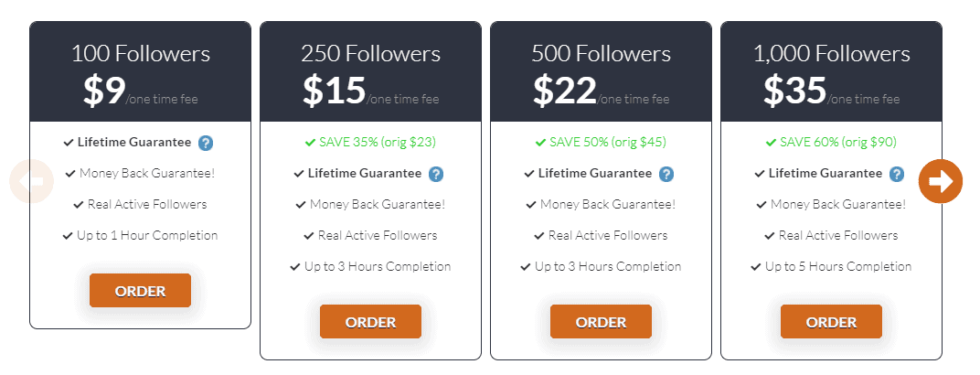980x375 pixels.
Task: Click the faded previous arrow carousel icon
Action: [31, 181]
